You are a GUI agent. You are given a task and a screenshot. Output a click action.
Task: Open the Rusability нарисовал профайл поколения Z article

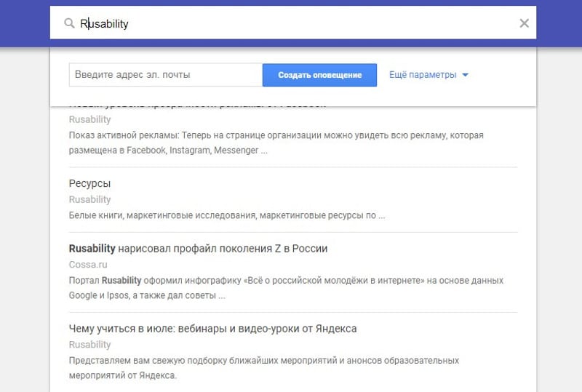pyautogui.click(x=198, y=248)
